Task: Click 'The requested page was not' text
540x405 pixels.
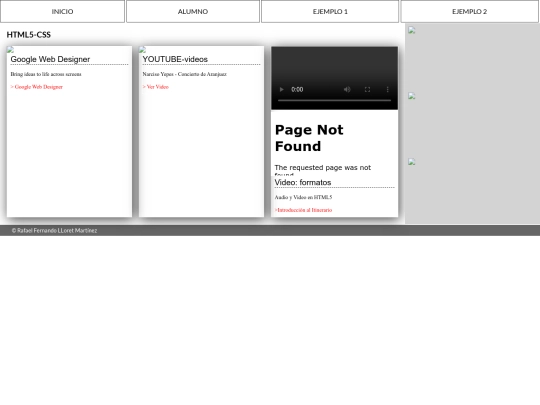Action: pyautogui.click(x=323, y=168)
